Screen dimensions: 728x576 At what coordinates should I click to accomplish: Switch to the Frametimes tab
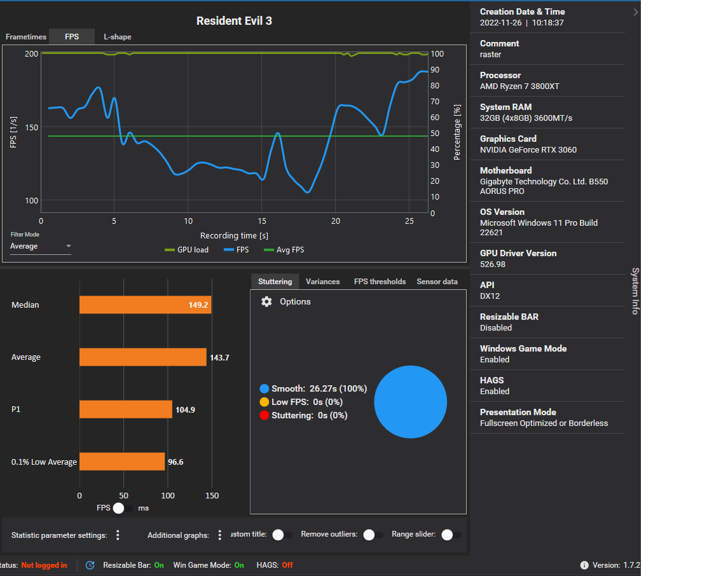[26, 37]
